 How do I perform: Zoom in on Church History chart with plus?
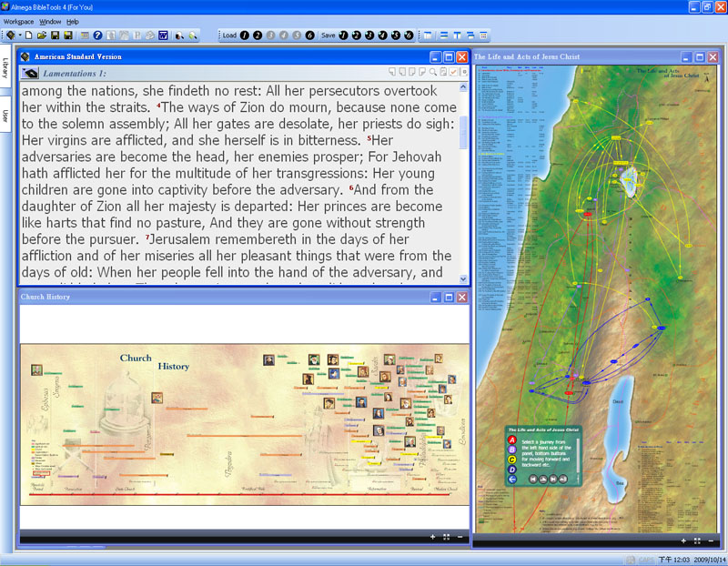coord(433,537)
